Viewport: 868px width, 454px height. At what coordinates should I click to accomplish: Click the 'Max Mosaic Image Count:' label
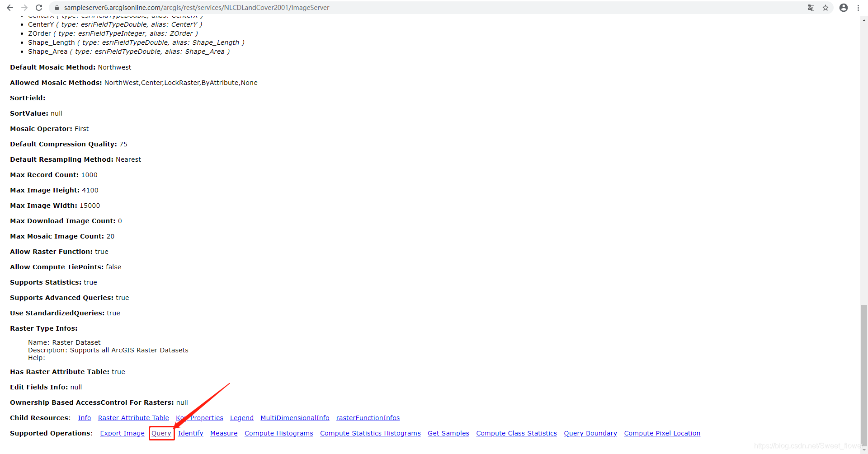57,236
